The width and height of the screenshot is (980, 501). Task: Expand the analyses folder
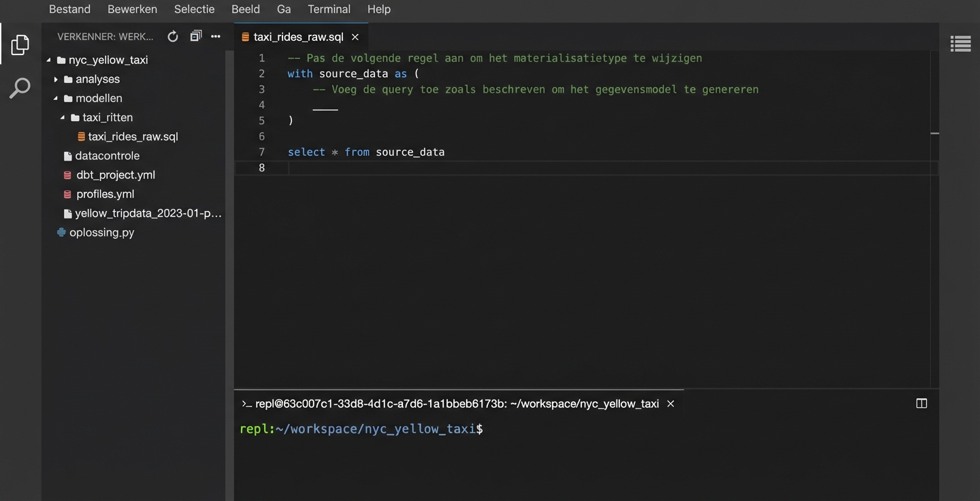tap(56, 79)
